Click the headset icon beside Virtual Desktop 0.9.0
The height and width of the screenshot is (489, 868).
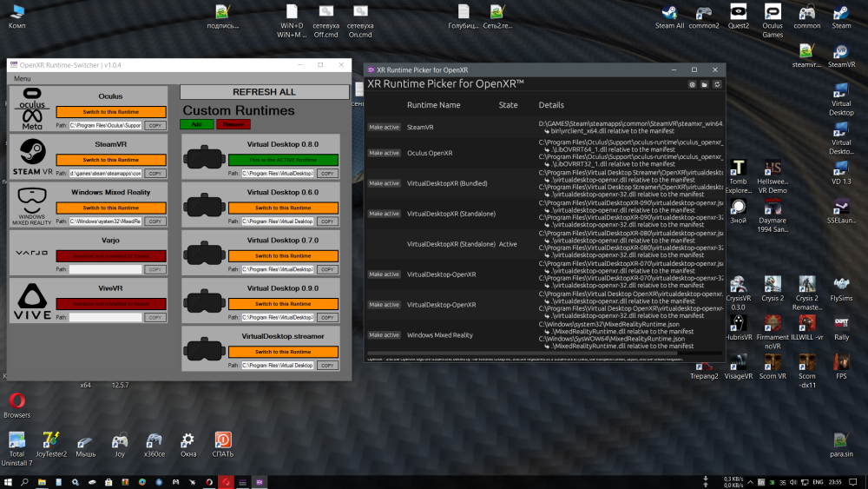click(204, 301)
